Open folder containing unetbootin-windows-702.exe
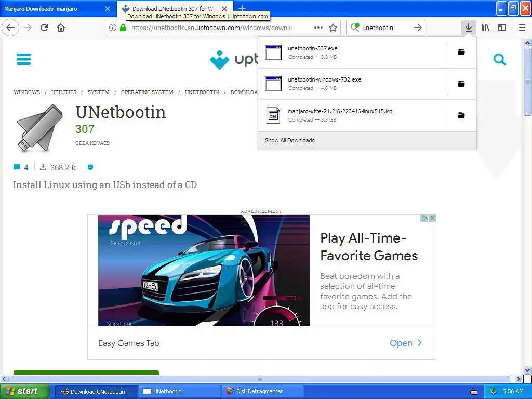Image resolution: width=532 pixels, height=399 pixels. 461,84
